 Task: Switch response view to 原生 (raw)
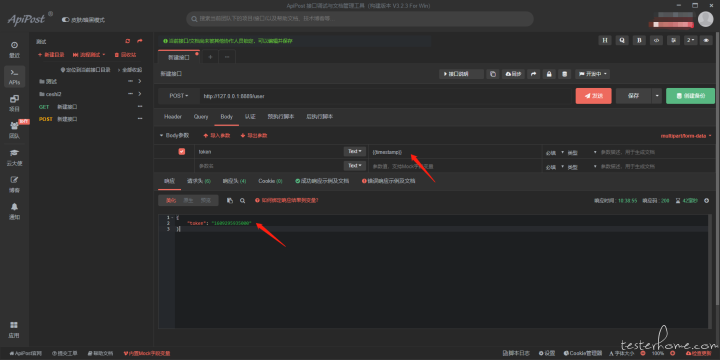point(188,201)
